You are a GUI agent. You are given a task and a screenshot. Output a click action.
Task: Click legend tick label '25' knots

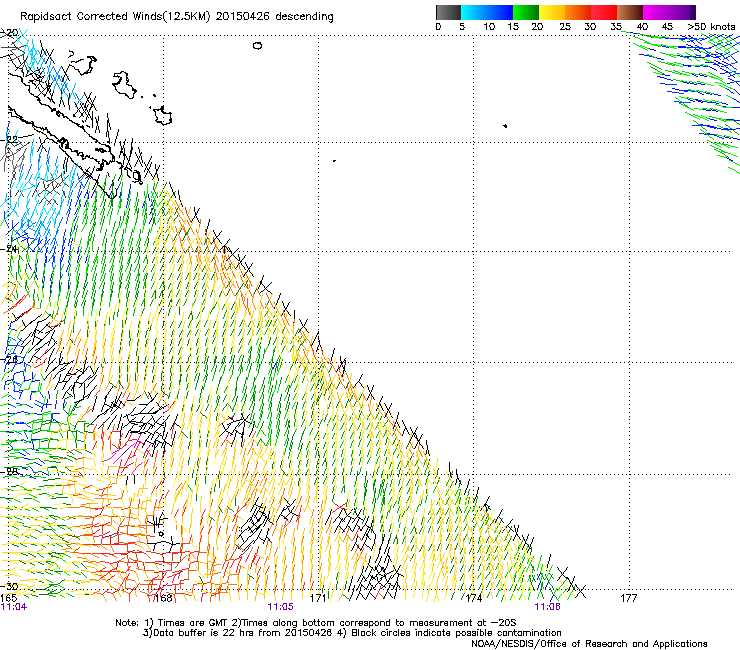tap(565, 27)
